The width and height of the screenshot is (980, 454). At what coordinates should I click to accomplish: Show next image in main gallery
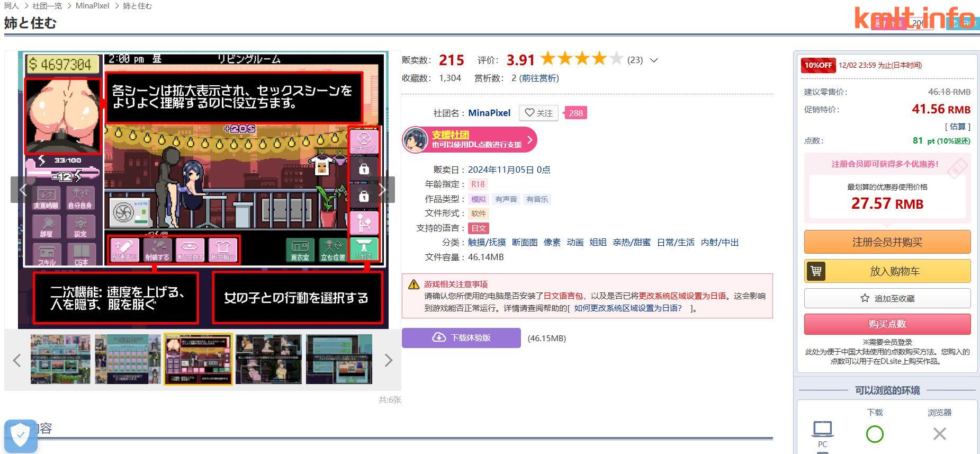point(382,189)
